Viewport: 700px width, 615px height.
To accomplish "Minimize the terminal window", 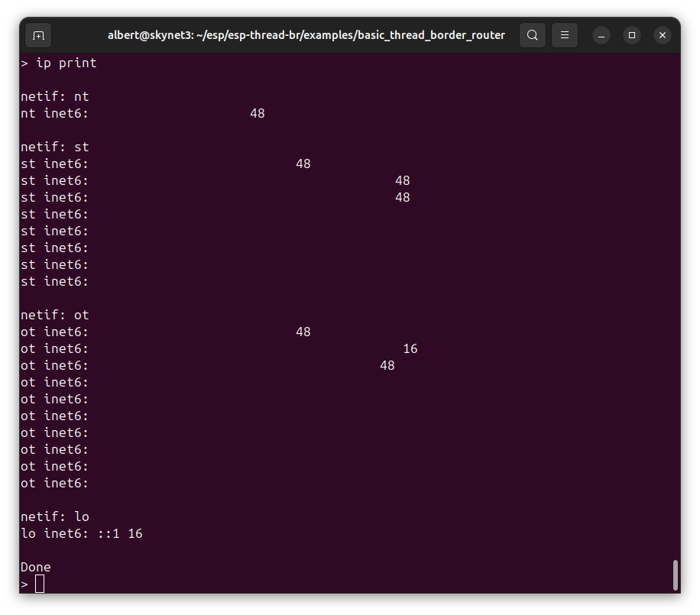I will click(601, 35).
